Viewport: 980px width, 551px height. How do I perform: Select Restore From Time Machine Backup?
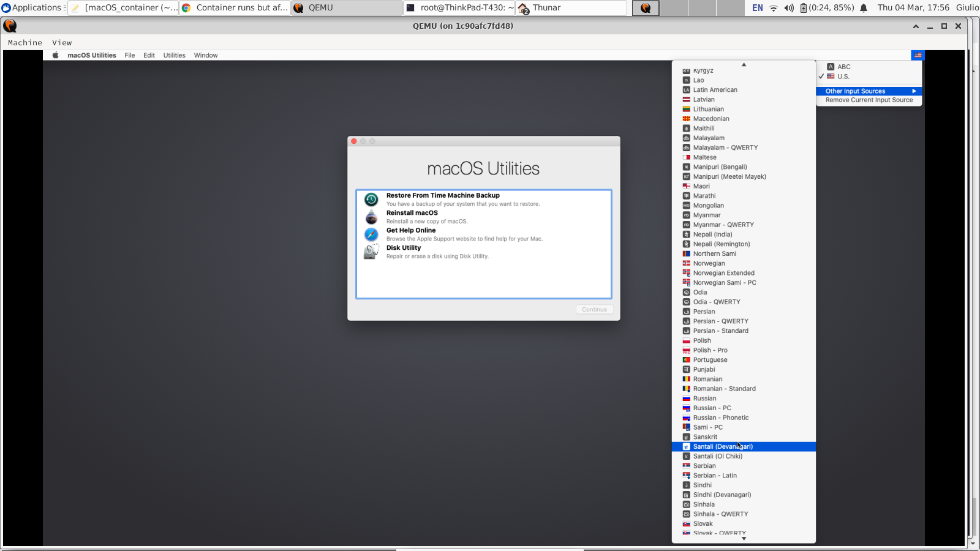[x=484, y=200]
